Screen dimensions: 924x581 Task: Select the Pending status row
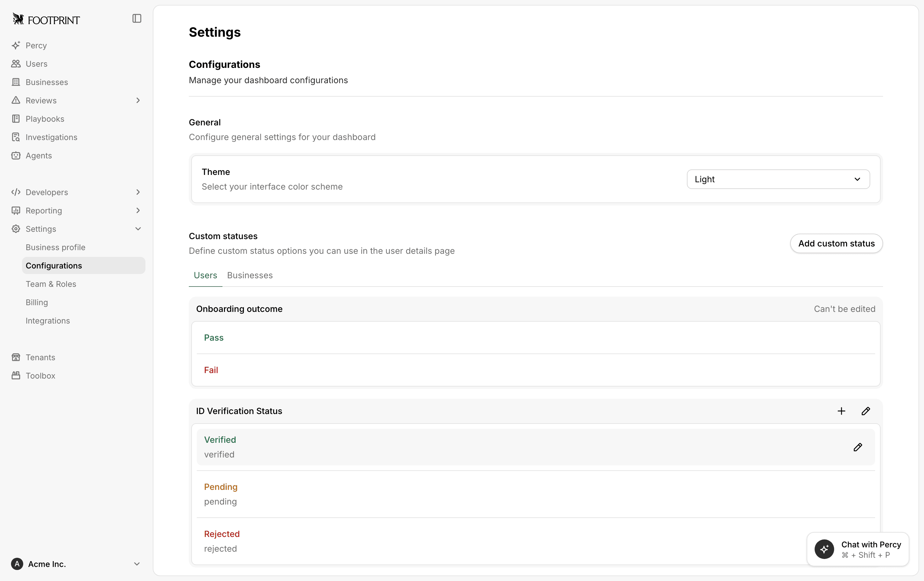536,494
